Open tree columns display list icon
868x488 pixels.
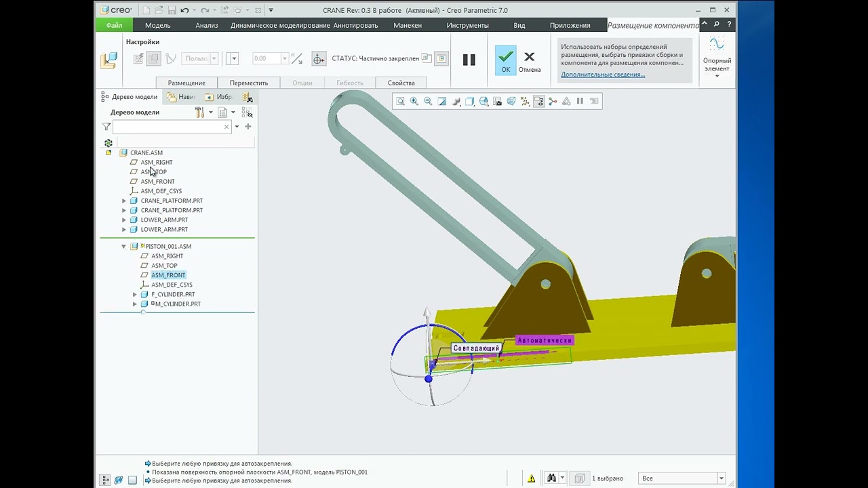pos(222,112)
